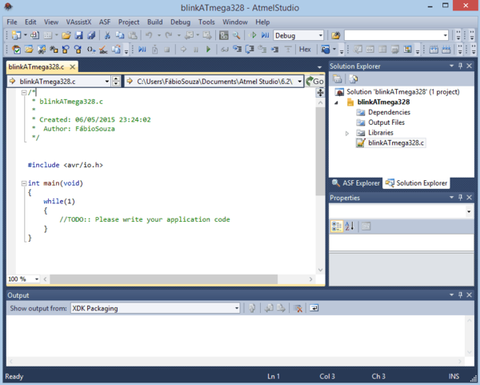The height and width of the screenshot is (385, 480).
Task: Click the Redo arrow icon
Action: [x=169, y=35]
